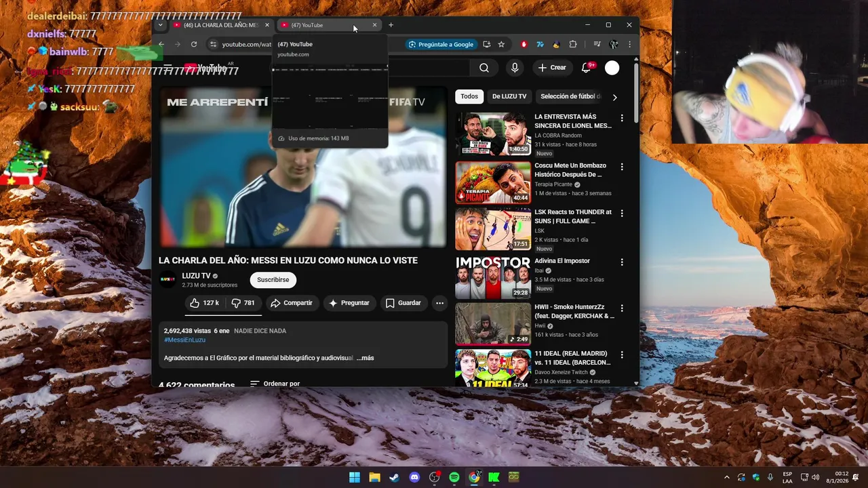Open more actions ellipsis below the video
868x488 pixels.
439,303
